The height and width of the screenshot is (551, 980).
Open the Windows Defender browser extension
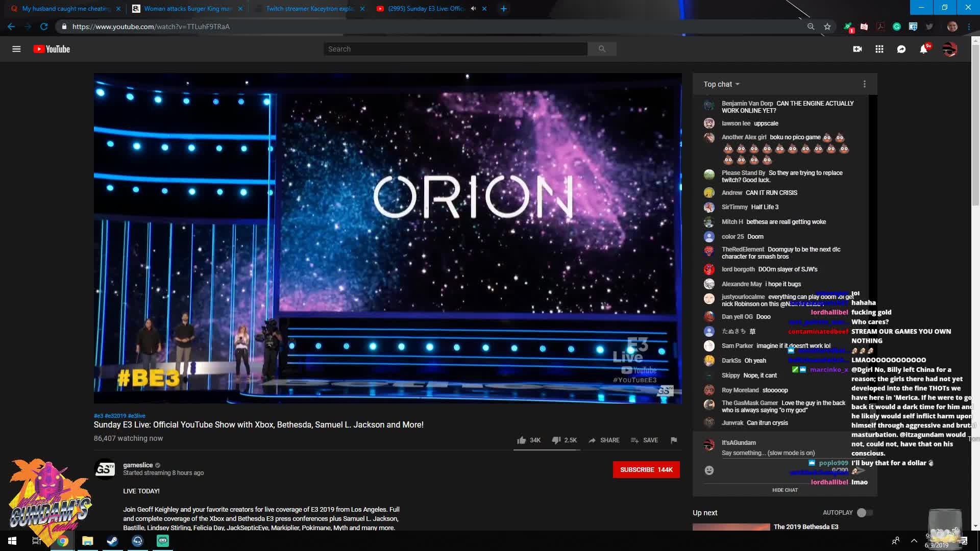pyautogui.click(x=913, y=27)
